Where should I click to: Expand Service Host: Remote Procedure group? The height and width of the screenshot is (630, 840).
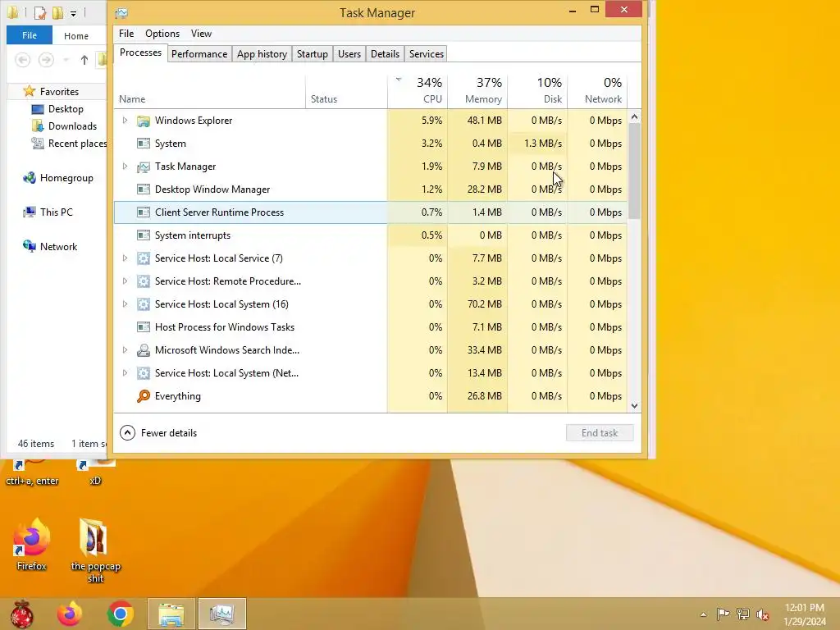coord(125,281)
